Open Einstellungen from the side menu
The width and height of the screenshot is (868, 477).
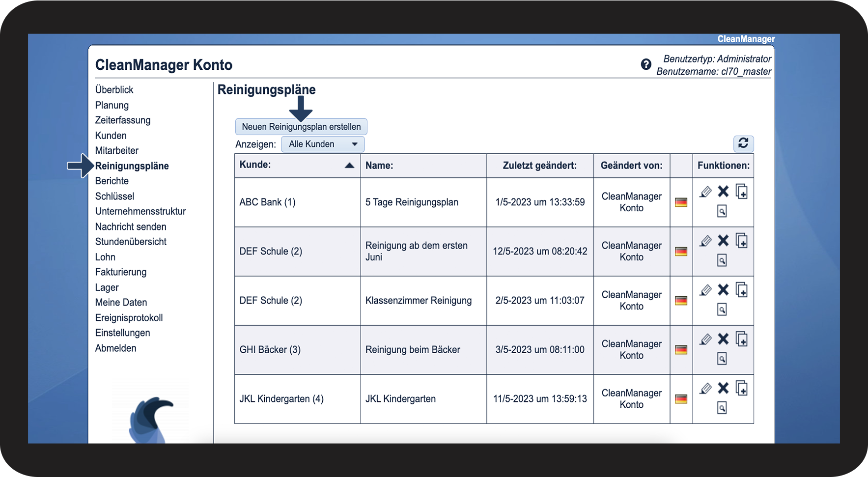(123, 333)
